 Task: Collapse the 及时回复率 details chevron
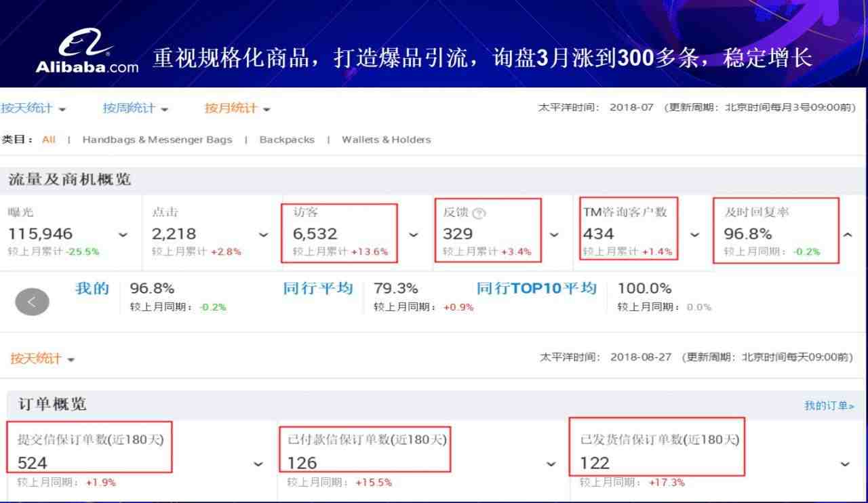[x=848, y=235]
